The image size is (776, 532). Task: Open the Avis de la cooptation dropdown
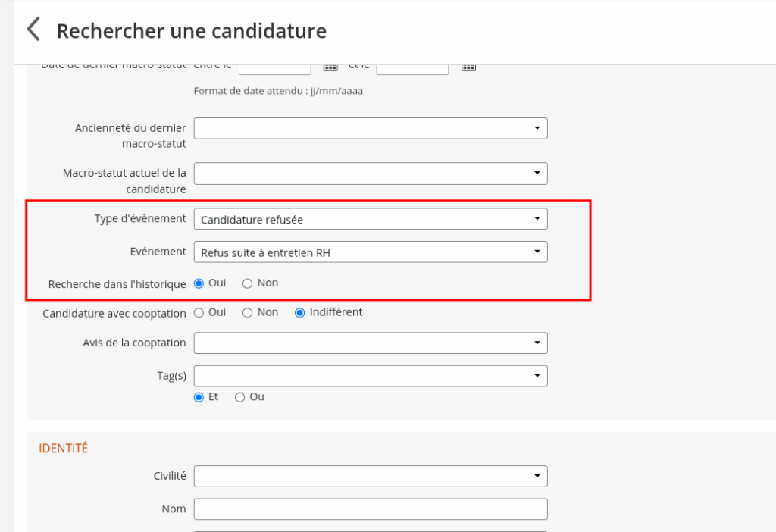point(371,343)
